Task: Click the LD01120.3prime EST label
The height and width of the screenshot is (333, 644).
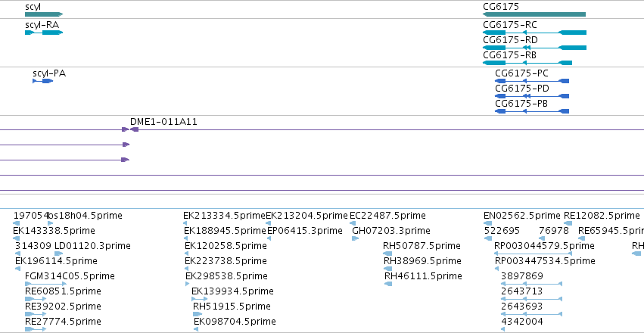Action: click(x=92, y=246)
